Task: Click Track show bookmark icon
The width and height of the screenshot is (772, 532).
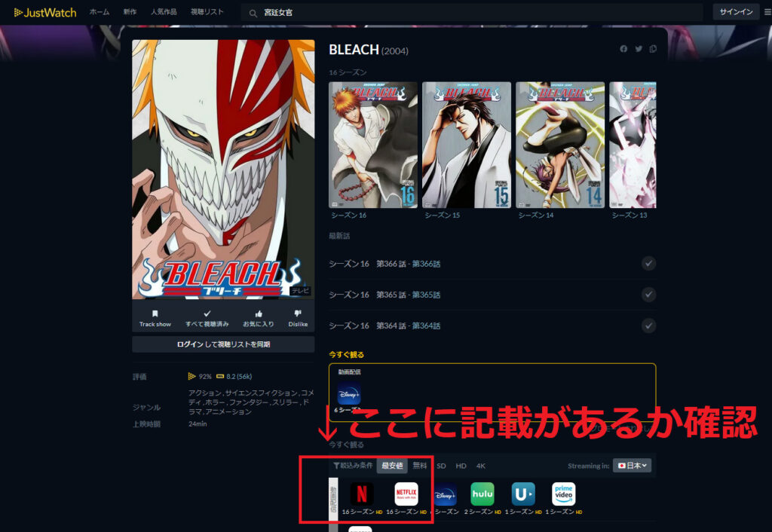Action: [155, 313]
